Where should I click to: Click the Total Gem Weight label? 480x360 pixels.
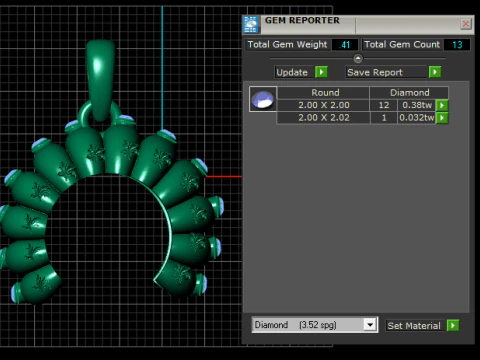[287, 45]
